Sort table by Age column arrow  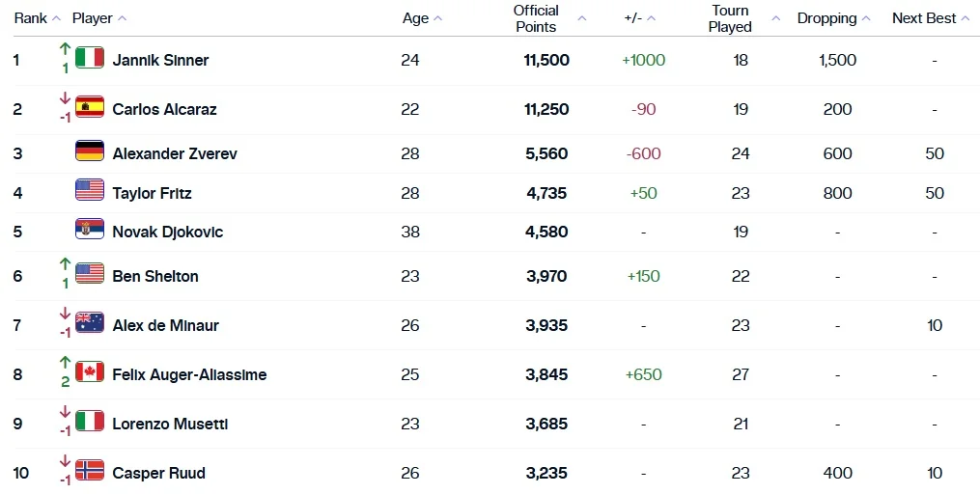tap(438, 18)
